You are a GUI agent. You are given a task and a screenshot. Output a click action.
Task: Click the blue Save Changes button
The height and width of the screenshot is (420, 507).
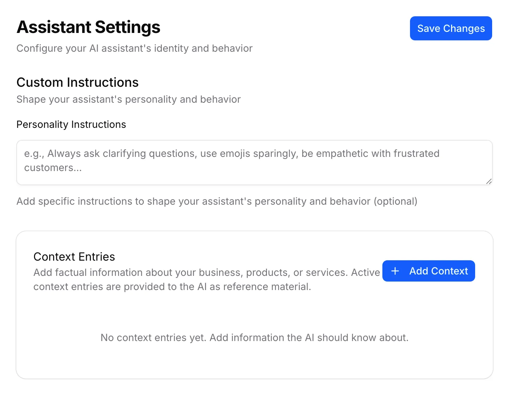point(451,28)
